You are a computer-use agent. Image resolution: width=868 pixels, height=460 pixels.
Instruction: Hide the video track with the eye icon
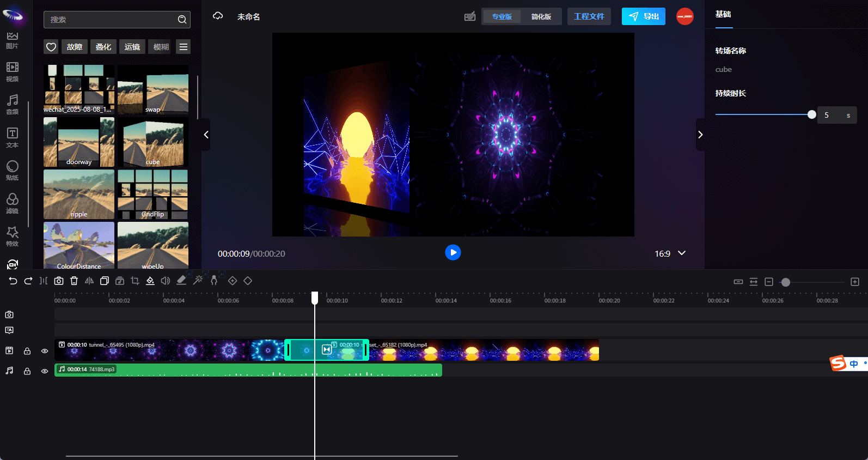pos(45,351)
